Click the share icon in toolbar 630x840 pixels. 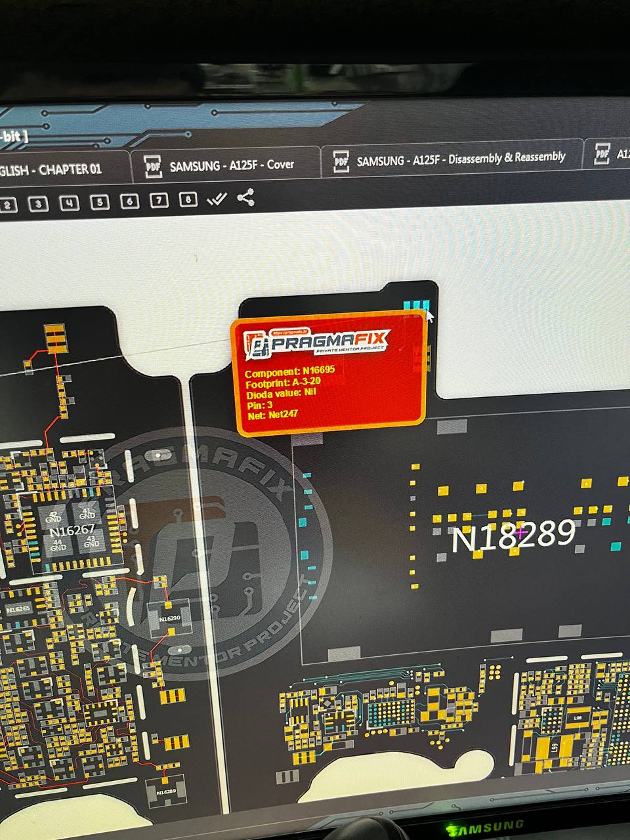[x=245, y=197]
